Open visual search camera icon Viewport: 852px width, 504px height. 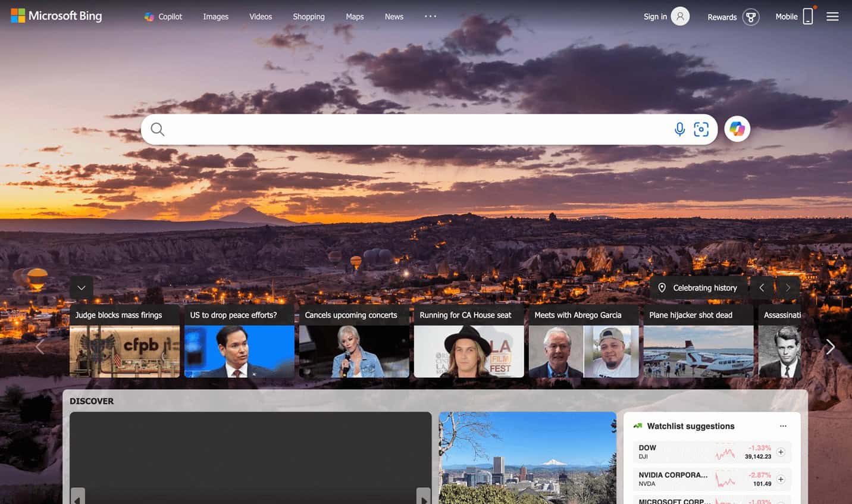[701, 129]
